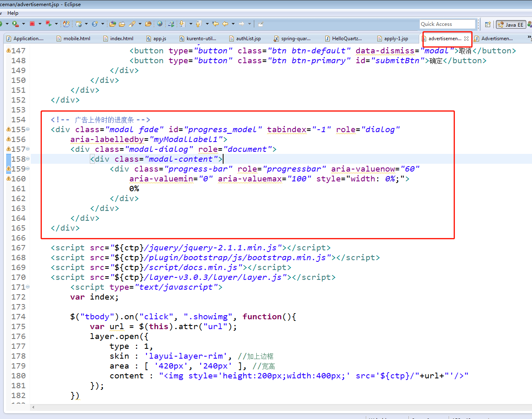Click the Open Web Browser globe icon
Image resolution: width=532 pixels, height=419 pixels.
160,24
